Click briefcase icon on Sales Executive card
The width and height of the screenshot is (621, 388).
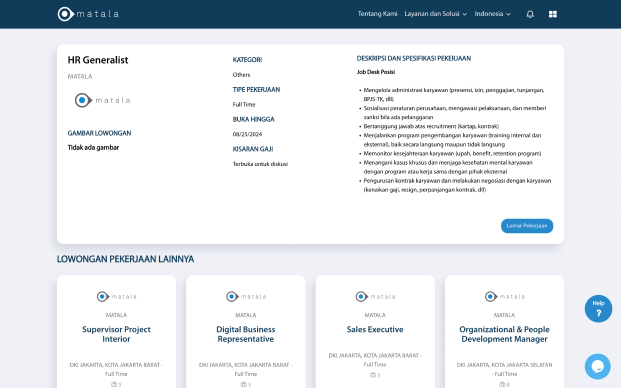coord(373,375)
